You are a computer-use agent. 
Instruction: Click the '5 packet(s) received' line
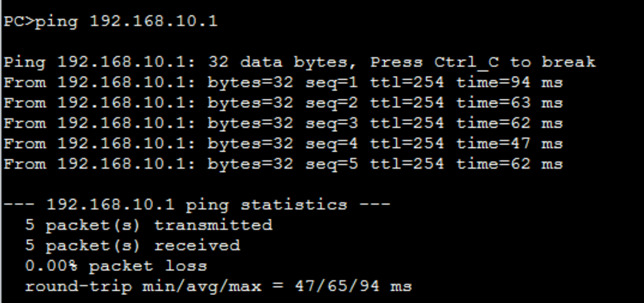tap(133, 245)
